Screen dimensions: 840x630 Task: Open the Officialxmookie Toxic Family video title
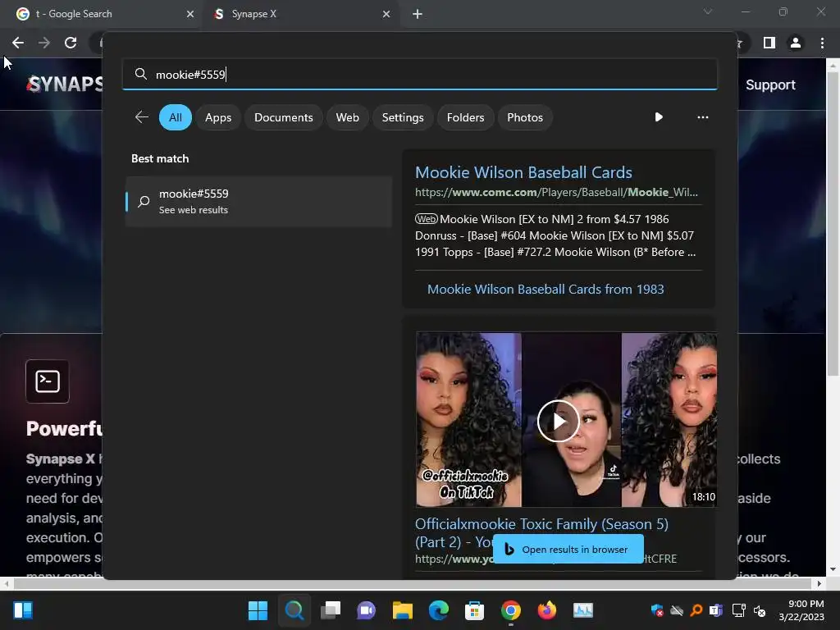coord(541,532)
